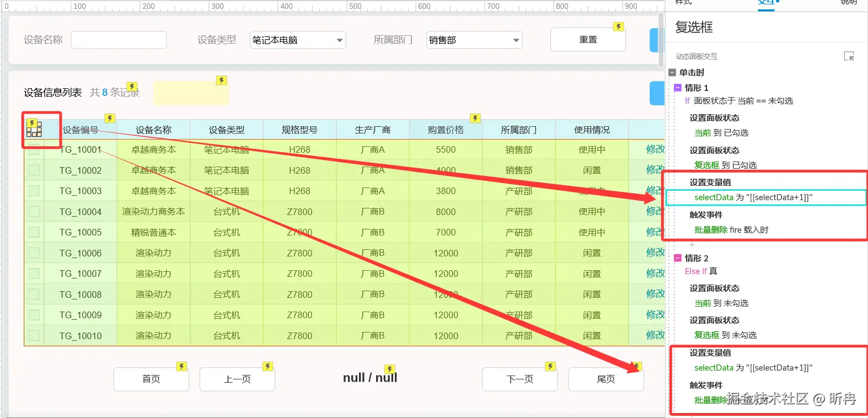Click the 使用情况 column header
This screenshot has width=868, height=418.
pos(592,130)
